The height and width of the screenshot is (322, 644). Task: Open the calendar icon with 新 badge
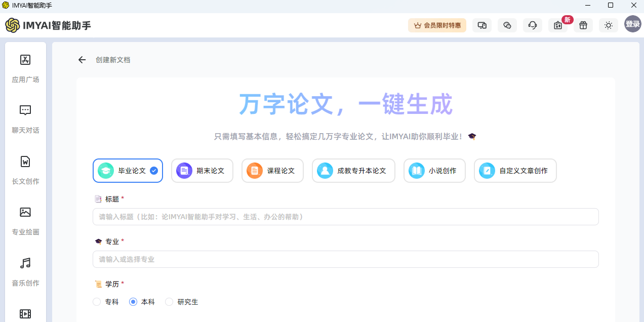click(x=558, y=25)
